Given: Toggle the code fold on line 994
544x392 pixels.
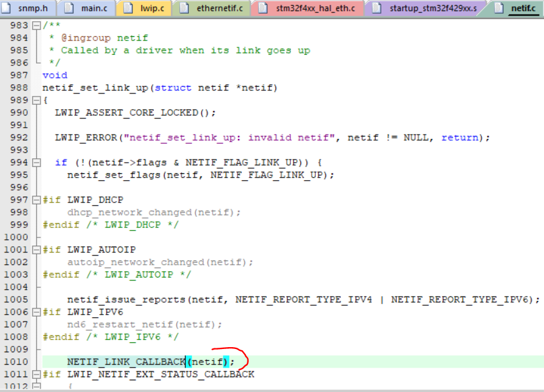Looking at the screenshot, I should point(36,162).
